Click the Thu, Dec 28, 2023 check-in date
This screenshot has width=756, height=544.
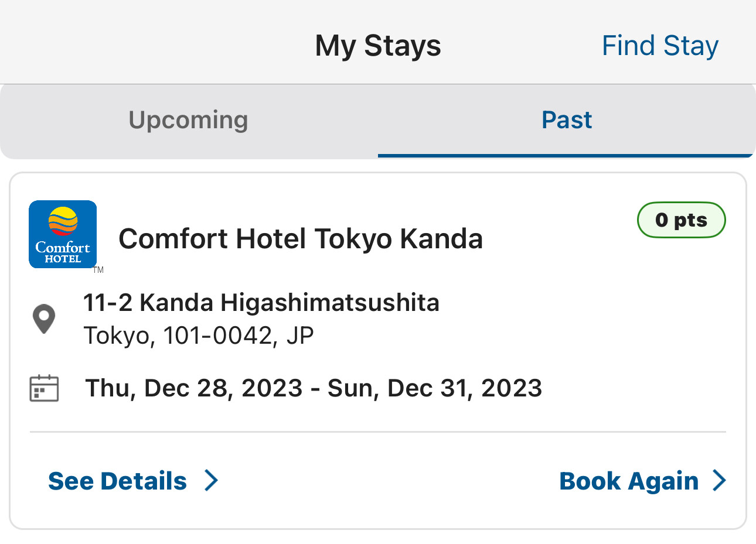(194, 388)
